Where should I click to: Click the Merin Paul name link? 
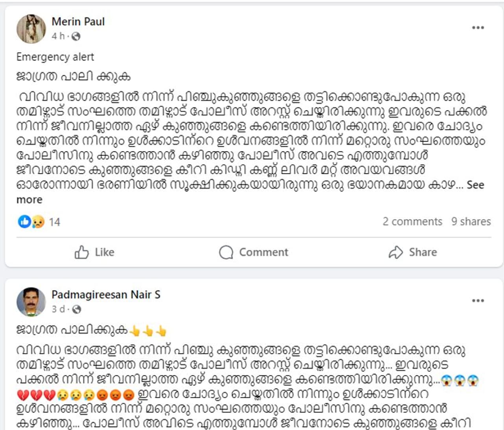point(78,22)
